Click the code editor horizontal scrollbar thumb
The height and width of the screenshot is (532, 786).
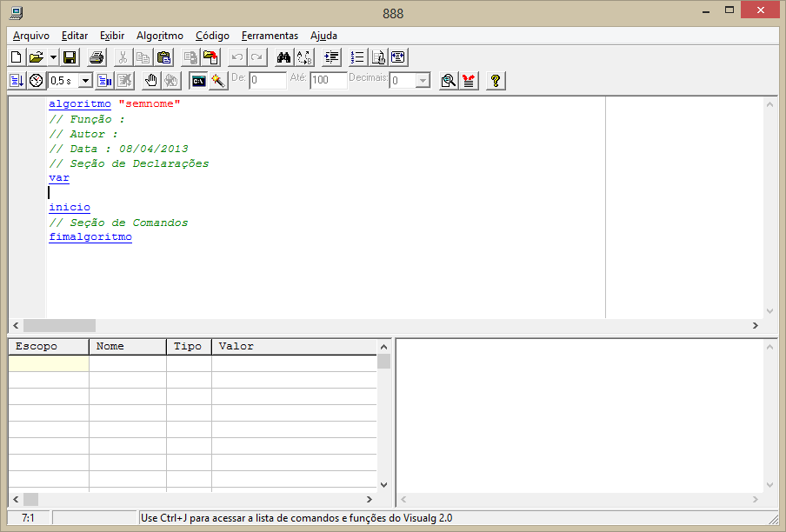pos(59,325)
